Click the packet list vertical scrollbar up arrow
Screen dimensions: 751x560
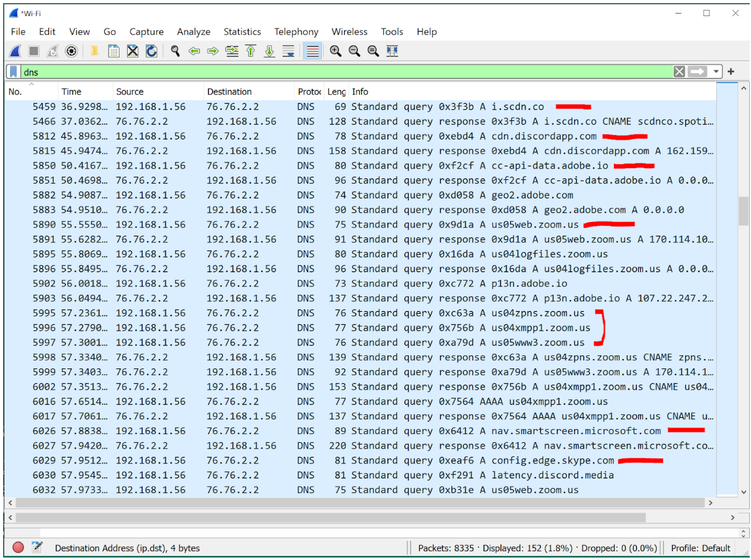[744, 89]
